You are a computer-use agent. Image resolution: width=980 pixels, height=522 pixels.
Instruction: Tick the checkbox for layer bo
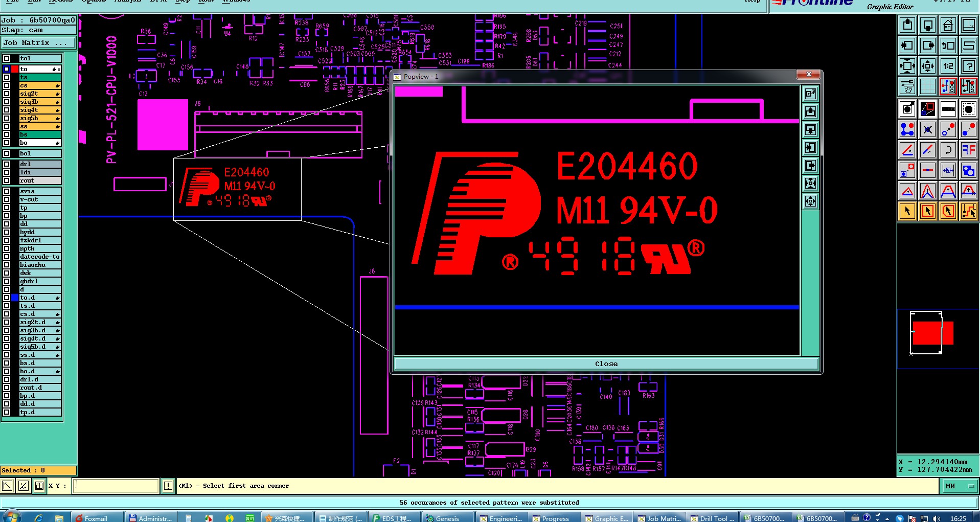pos(7,143)
